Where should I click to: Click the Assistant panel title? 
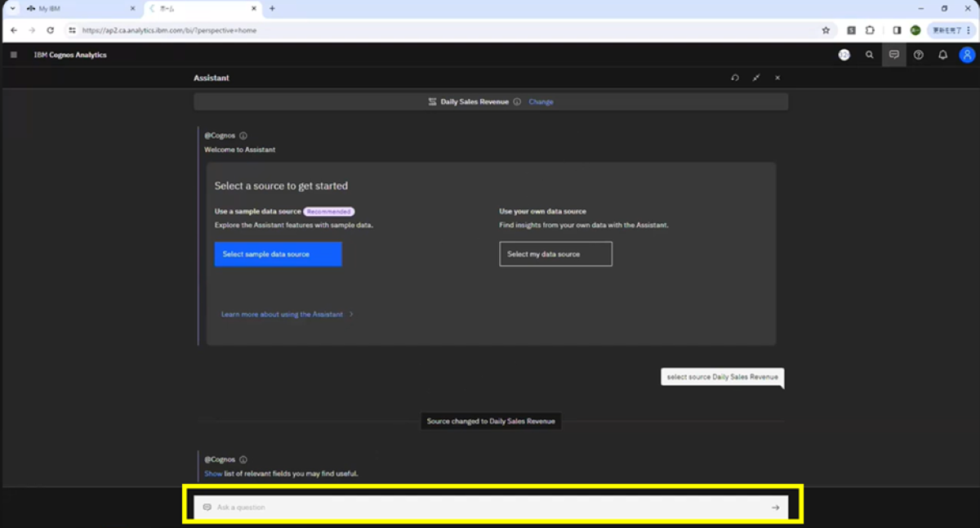click(212, 78)
